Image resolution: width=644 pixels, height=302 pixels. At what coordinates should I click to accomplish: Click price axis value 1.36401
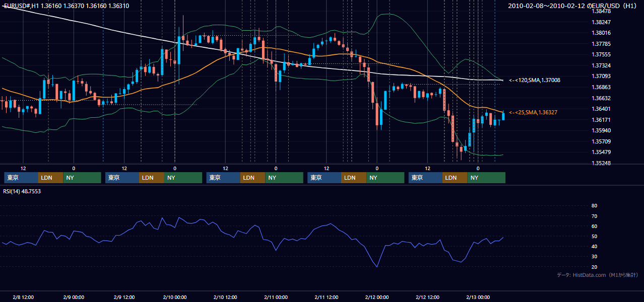601,109
